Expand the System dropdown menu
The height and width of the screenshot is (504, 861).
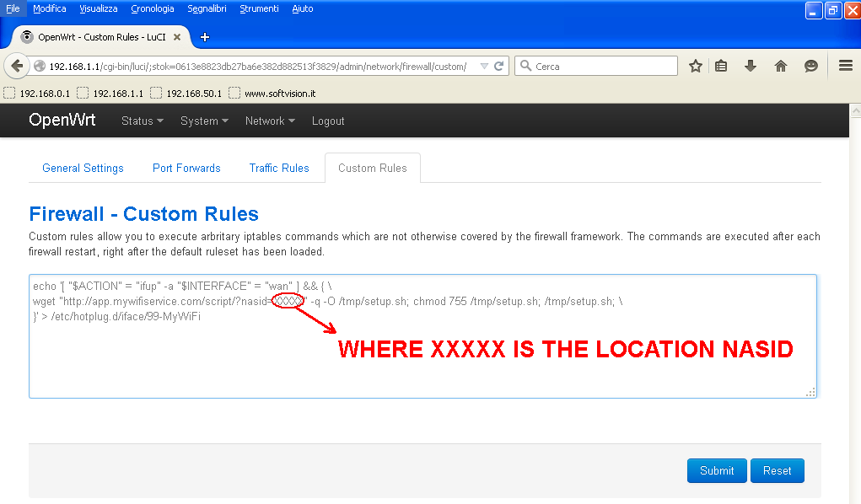click(x=204, y=121)
